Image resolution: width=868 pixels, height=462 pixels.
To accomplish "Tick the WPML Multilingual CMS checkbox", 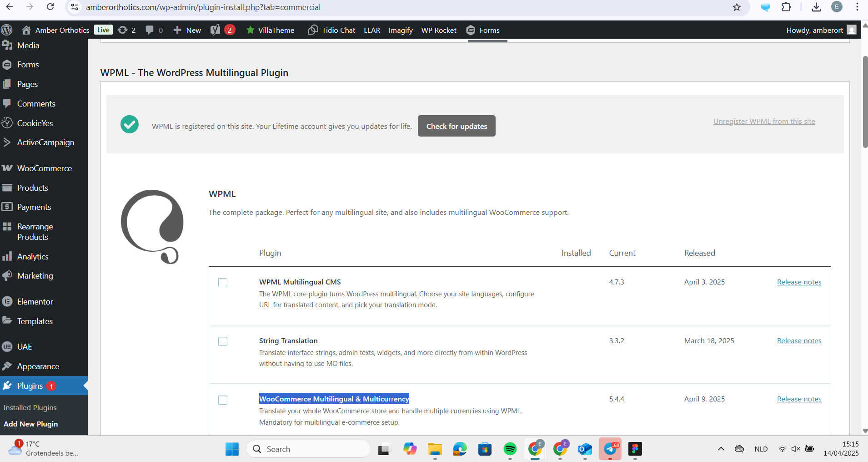I will pos(223,283).
